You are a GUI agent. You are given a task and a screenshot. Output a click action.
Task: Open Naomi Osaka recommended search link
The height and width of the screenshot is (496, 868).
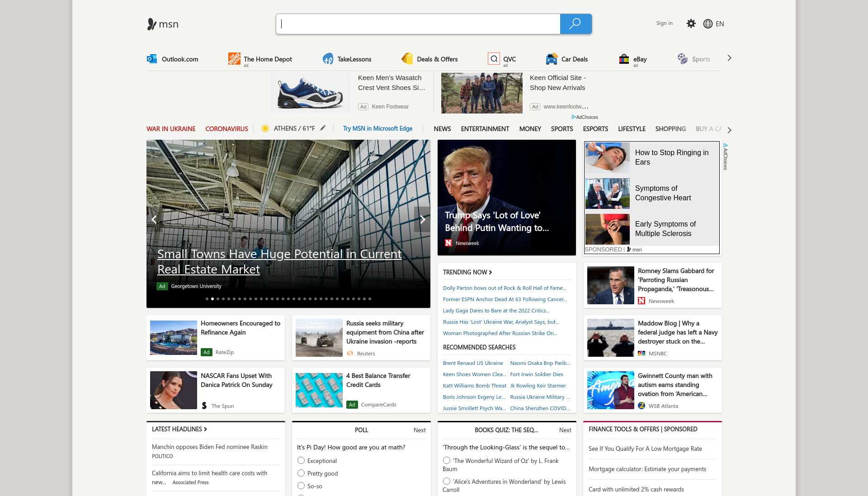pos(540,363)
